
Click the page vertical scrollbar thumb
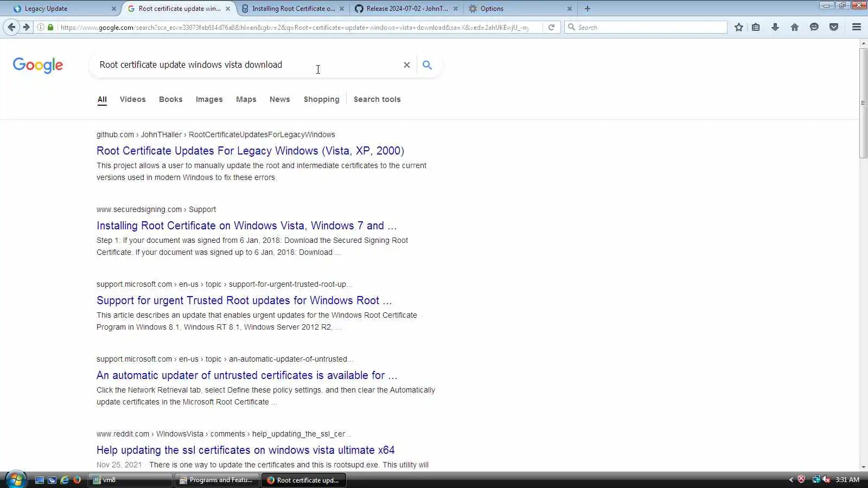point(863,103)
